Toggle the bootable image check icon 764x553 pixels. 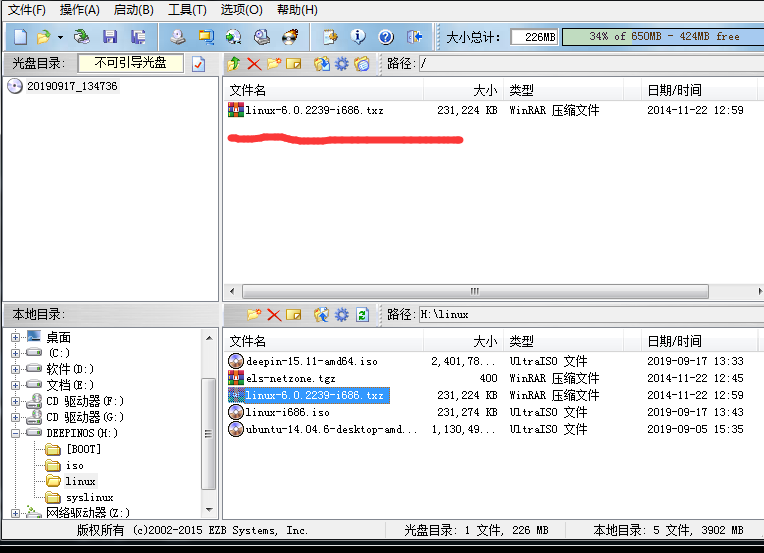198,64
